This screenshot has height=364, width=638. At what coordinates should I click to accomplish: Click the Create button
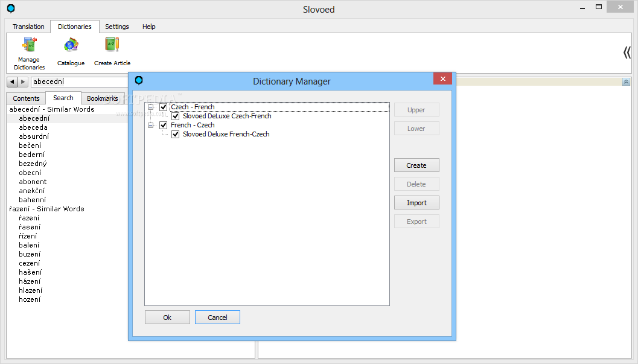[416, 165]
